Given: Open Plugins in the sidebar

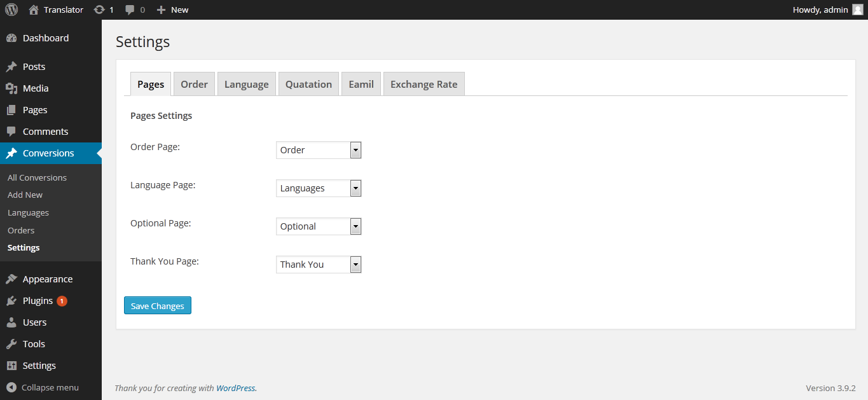Looking at the screenshot, I should tap(38, 301).
